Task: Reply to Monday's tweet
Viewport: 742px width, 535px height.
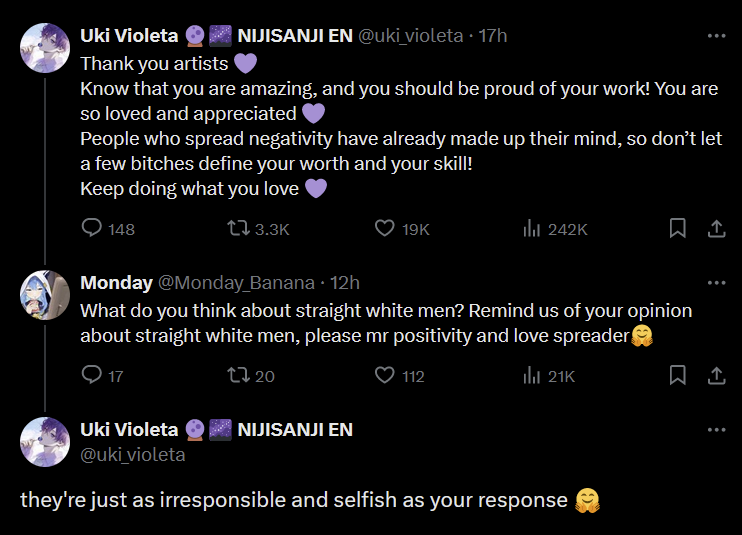Action: [92, 376]
